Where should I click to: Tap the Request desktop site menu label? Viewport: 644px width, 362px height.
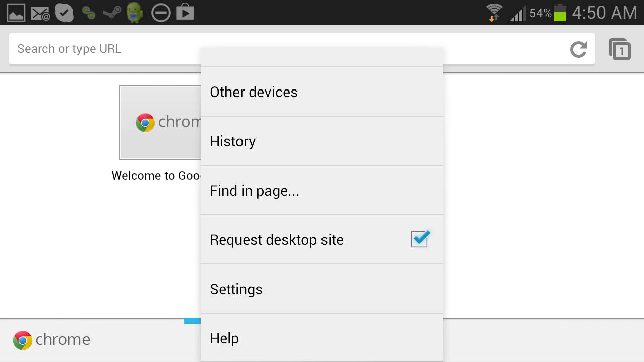277,240
